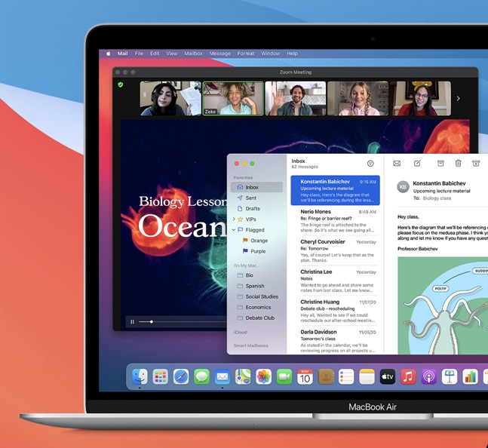
Task: Click Get Mail envelope toolbar icon
Action: tap(397, 164)
